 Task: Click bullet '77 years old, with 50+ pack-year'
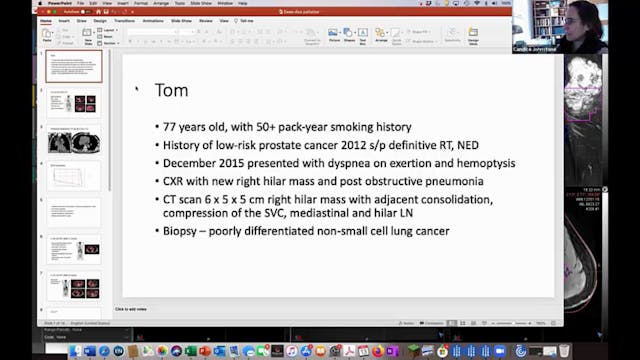click(287, 127)
